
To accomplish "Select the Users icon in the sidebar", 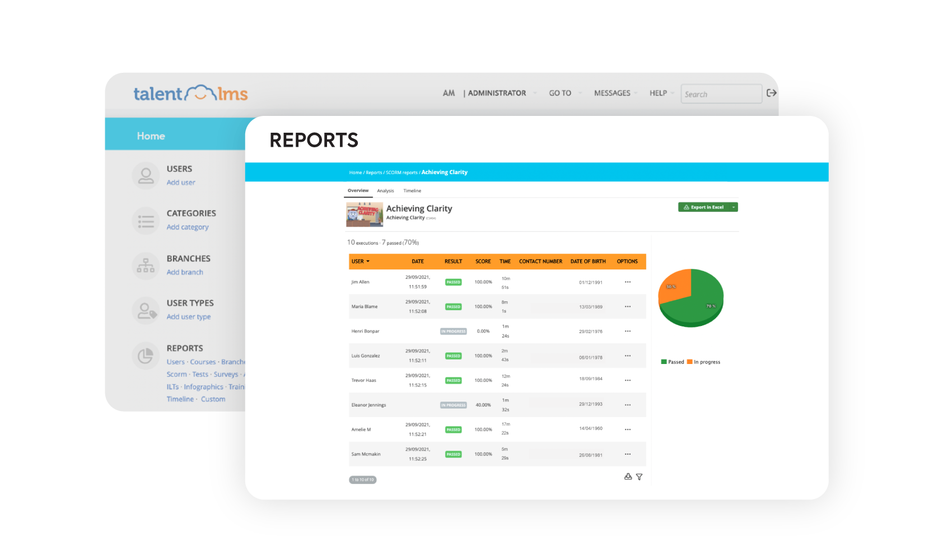I will 146,175.
